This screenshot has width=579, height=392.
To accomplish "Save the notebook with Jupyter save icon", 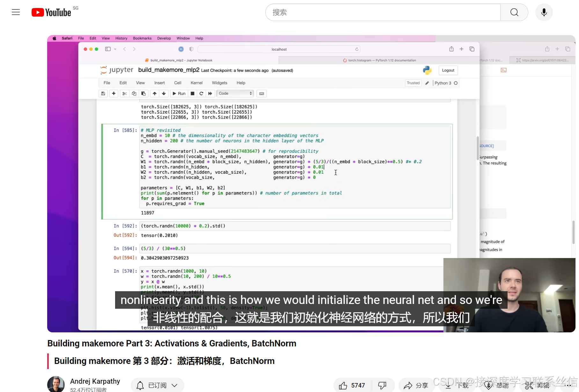I will [103, 93].
